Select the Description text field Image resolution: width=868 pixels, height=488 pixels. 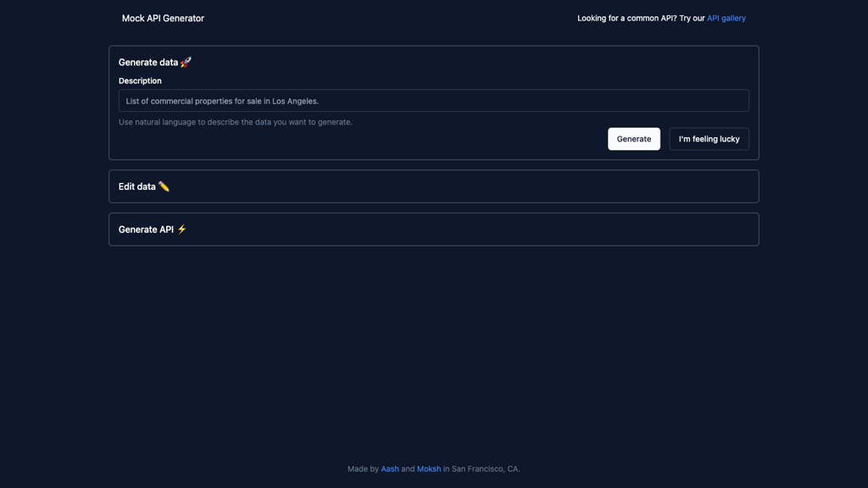(434, 100)
